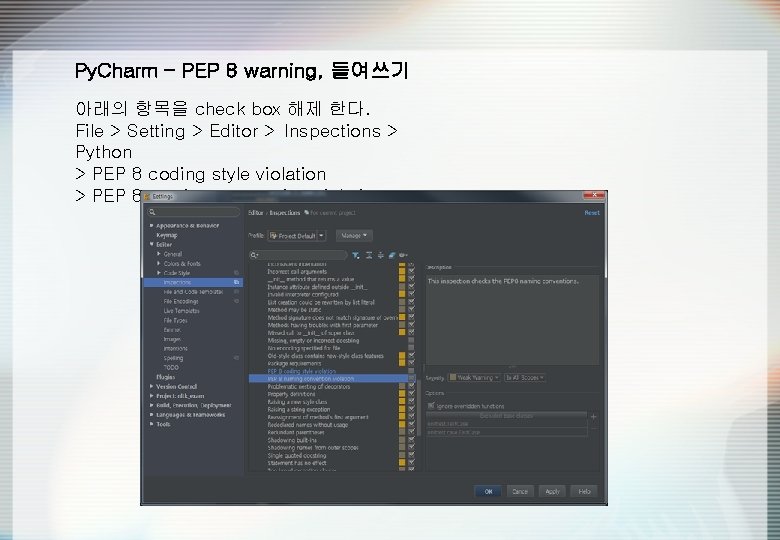Open the 'In All Scopes' dropdown

pyautogui.click(x=525, y=377)
